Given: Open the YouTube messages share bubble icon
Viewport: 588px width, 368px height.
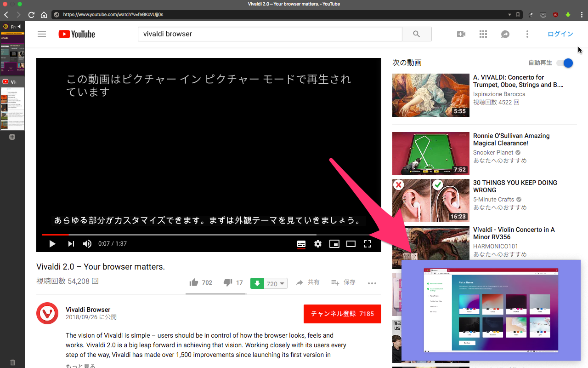Looking at the screenshot, I should tap(505, 34).
